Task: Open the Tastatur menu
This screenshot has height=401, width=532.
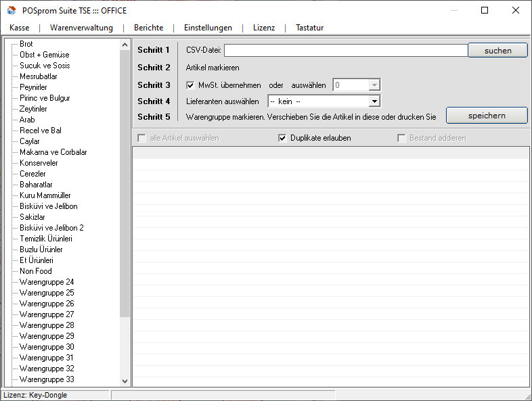Action: pyautogui.click(x=309, y=28)
